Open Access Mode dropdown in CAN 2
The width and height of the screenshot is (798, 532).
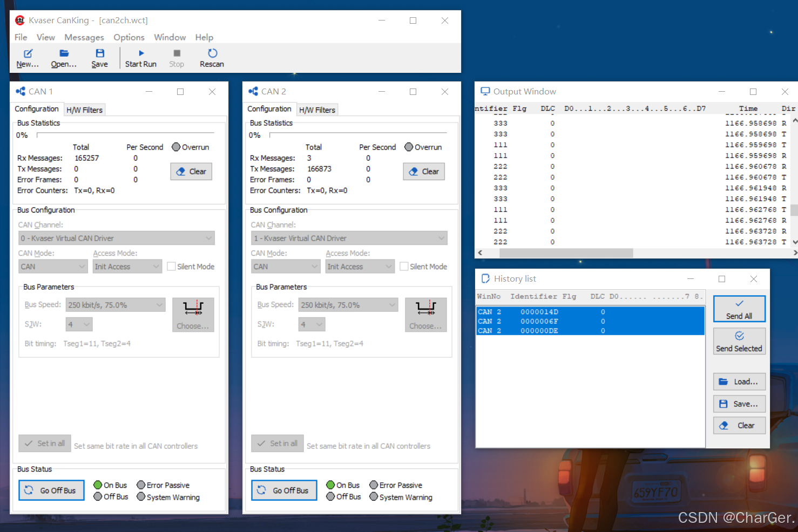[360, 267]
